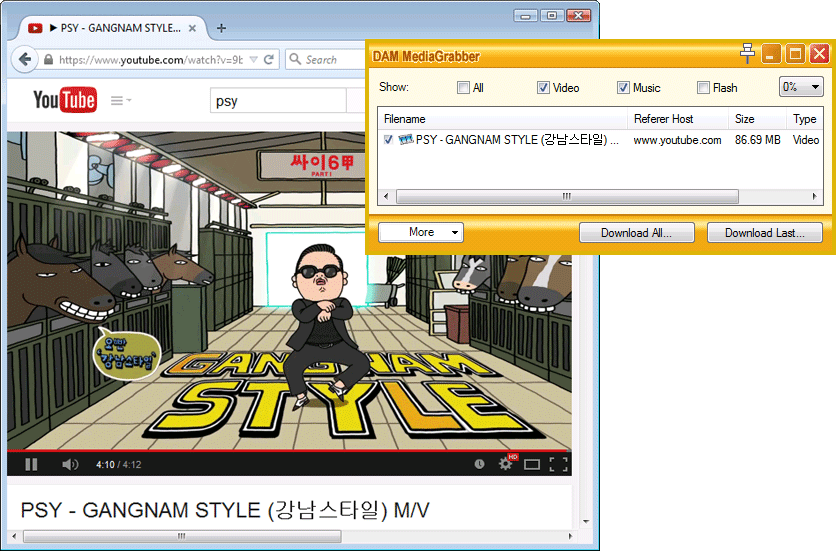Screen dimensions: 836x551
Task: Click the Download All... button
Action: 637,233
